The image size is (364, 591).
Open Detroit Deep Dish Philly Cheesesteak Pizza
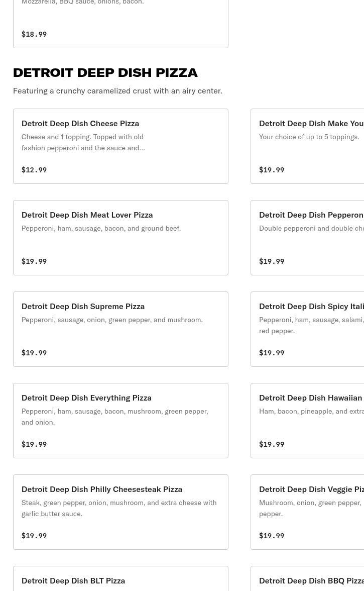[x=120, y=512]
